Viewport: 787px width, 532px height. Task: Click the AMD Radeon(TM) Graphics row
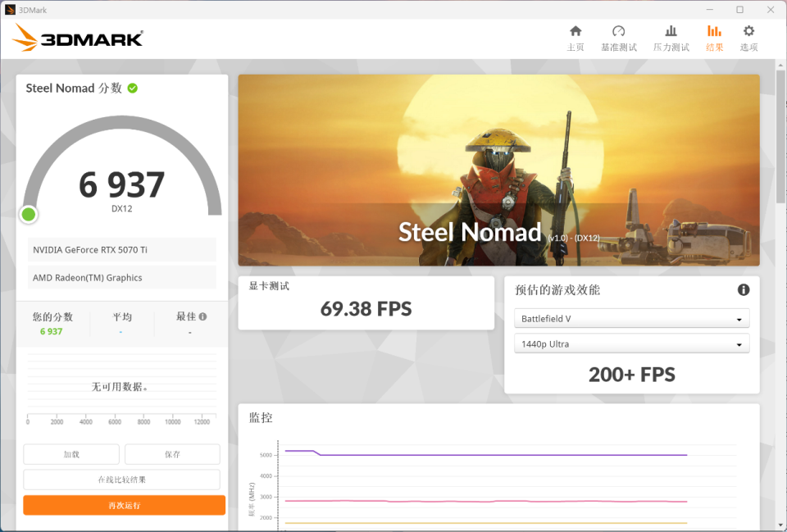click(122, 278)
